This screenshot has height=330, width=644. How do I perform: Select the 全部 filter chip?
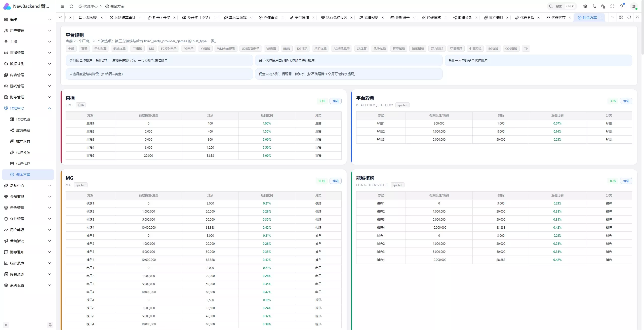[x=71, y=49]
